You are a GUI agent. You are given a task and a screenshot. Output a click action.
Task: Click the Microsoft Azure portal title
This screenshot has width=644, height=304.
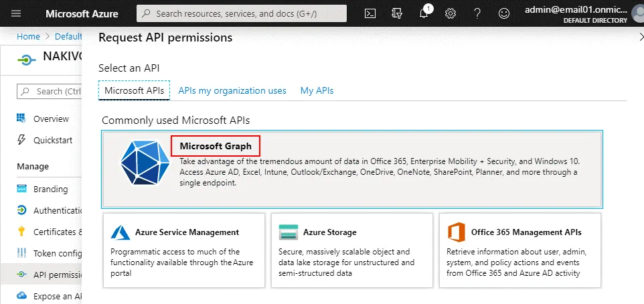click(82, 13)
